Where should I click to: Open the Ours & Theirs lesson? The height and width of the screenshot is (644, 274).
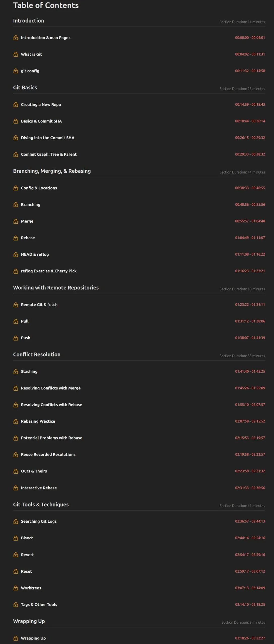pos(34,471)
